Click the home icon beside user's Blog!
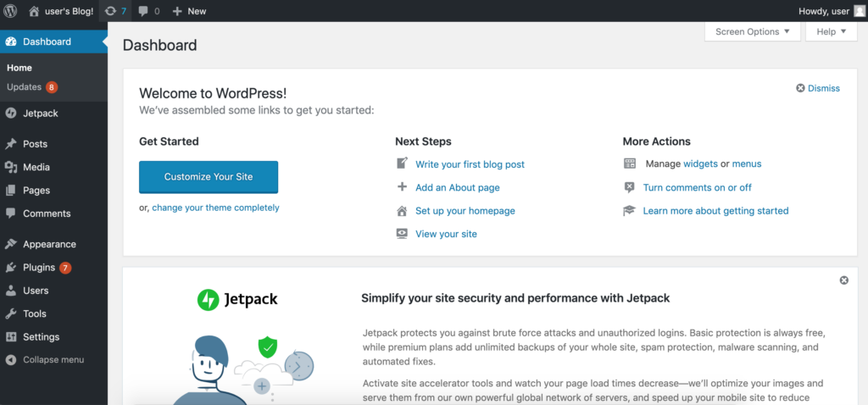 [34, 11]
